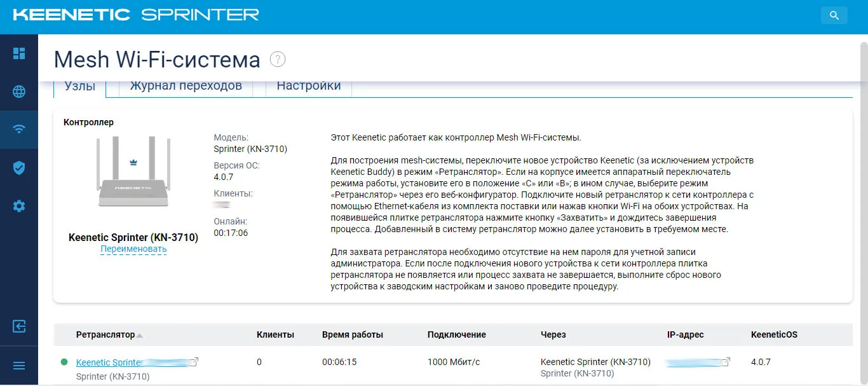This screenshot has height=386, width=868.
Task: Click the 1000 Мбит/с connection value
Action: (454, 362)
